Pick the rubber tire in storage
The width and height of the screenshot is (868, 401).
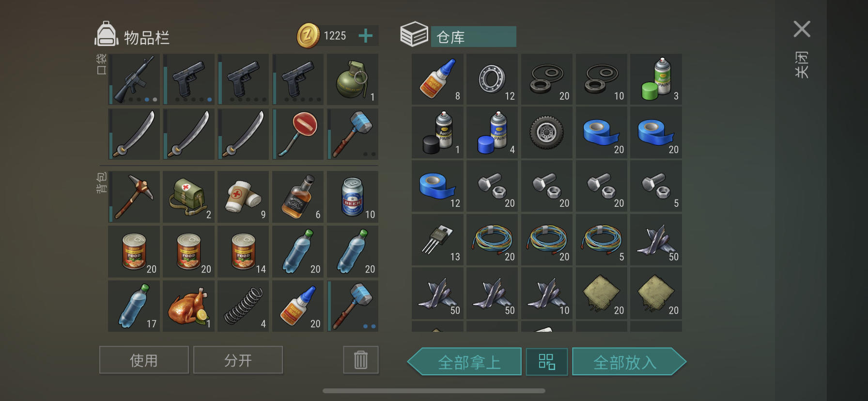pyautogui.click(x=547, y=133)
